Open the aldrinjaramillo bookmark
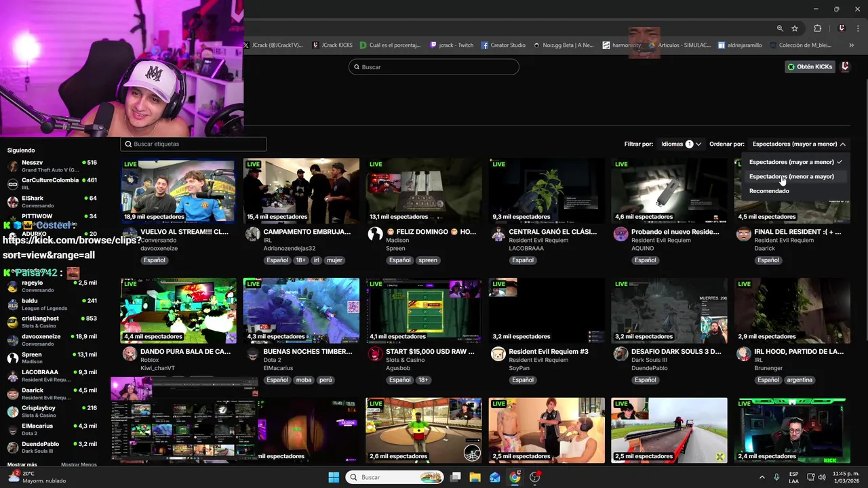Image resolution: width=868 pixels, height=488 pixels. pyautogui.click(x=739, y=45)
